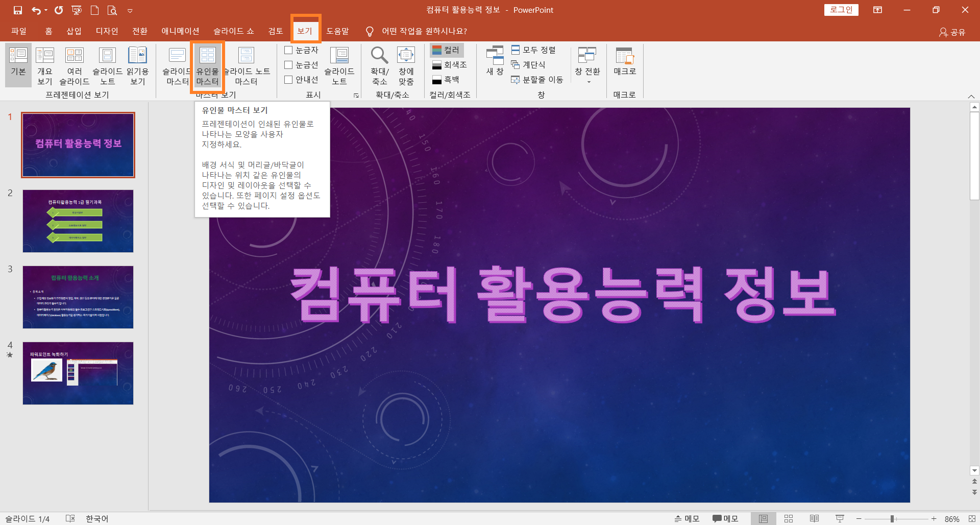Toggle 슬라이드 노트 pane in 표시 group

click(x=339, y=65)
